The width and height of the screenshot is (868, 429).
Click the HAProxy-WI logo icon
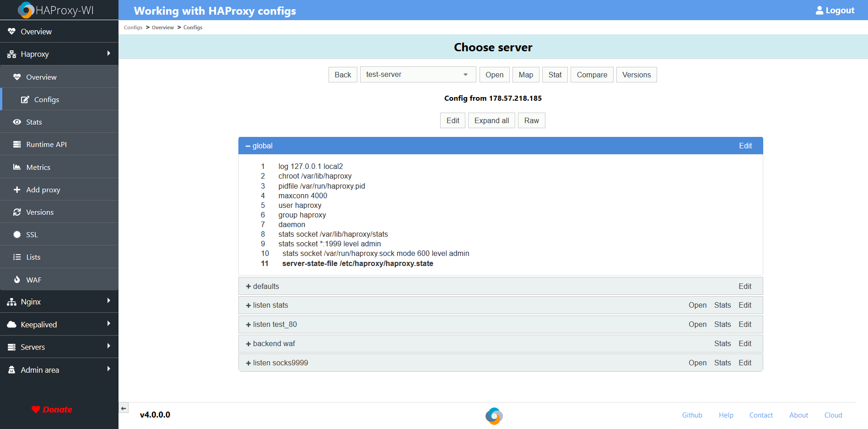[26, 10]
